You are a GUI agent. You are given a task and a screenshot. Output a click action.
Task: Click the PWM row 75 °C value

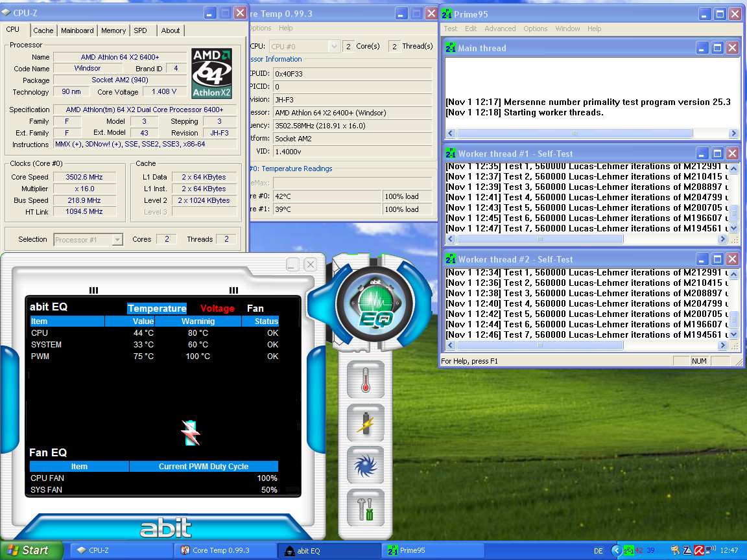[143, 356]
